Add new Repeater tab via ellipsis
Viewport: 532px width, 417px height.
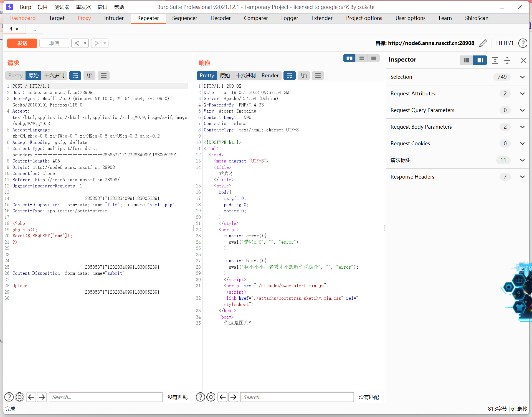34,29
